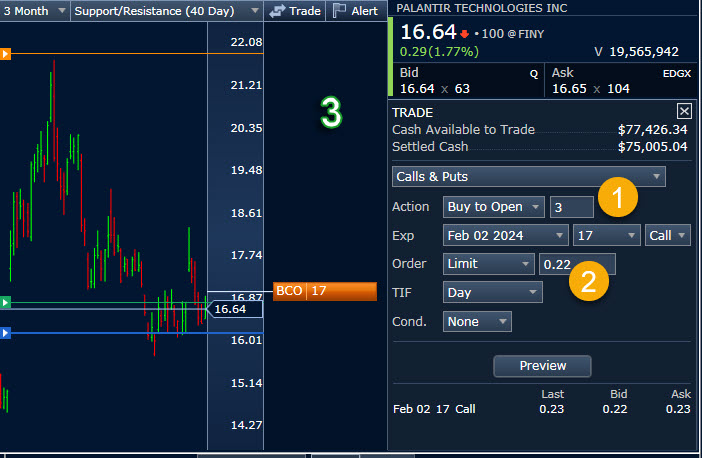Open the Support/Resistance (40 Day) dropdown

[166, 11]
